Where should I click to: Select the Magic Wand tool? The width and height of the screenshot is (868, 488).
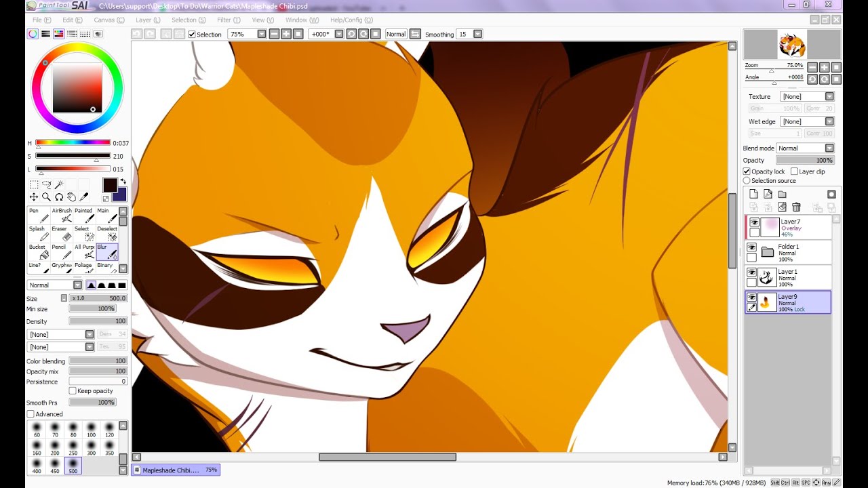tap(59, 184)
